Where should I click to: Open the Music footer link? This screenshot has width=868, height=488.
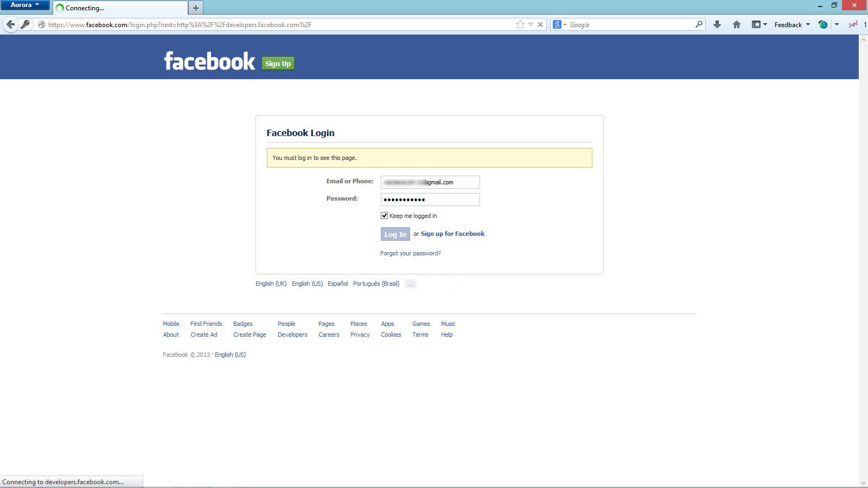(x=448, y=324)
